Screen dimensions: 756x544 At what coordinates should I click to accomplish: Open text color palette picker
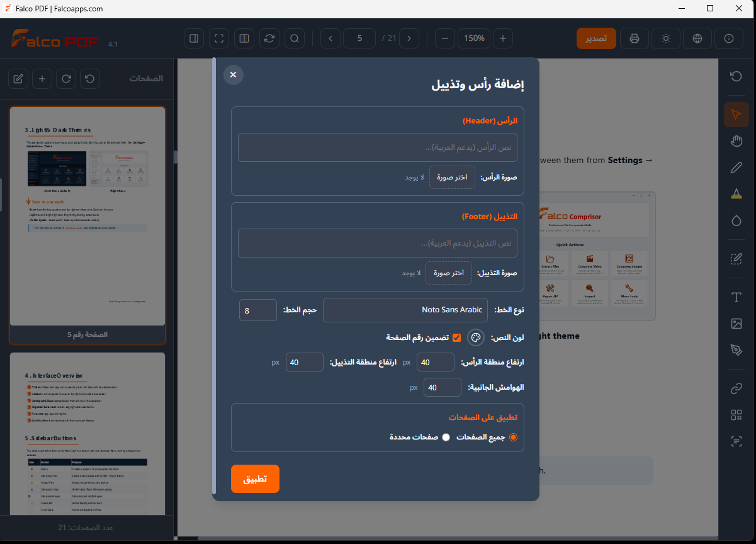click(x=476, y=338)
